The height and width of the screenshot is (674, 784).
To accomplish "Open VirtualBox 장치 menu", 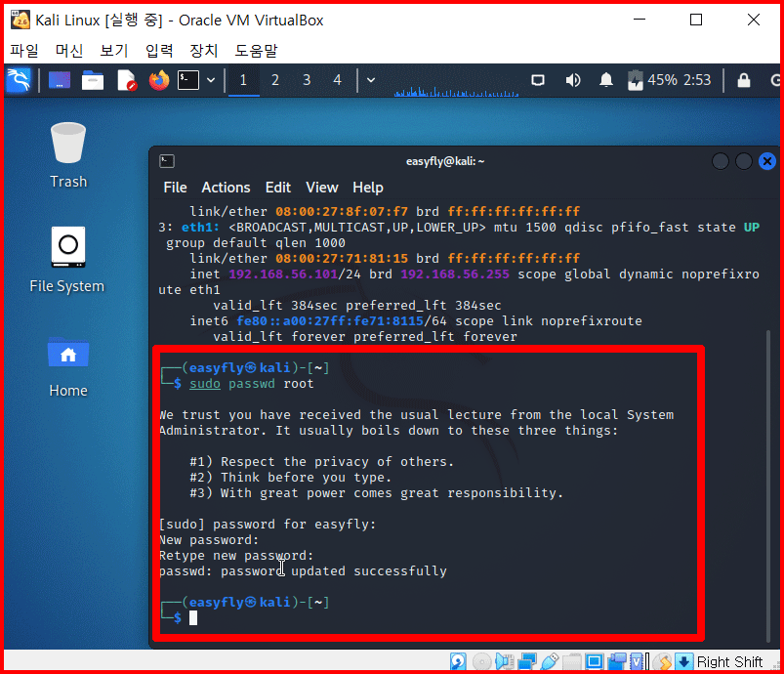I will [204, 51].
